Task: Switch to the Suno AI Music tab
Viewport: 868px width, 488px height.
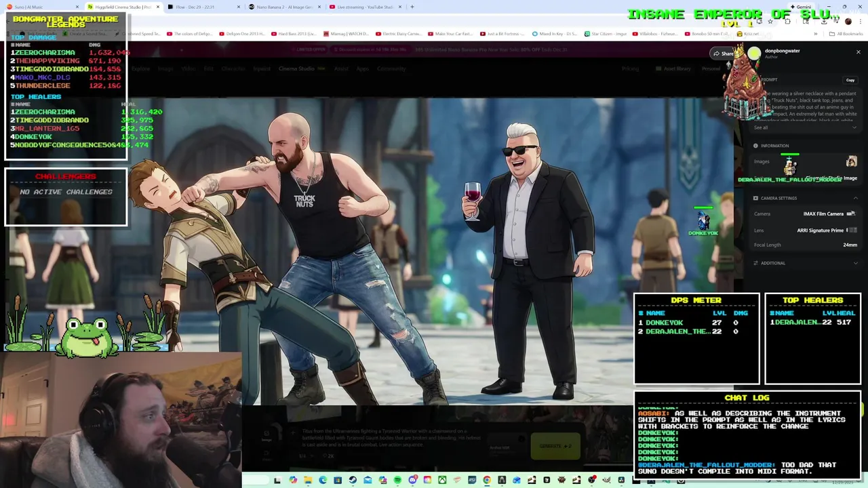Action: [x=41, y=7]
